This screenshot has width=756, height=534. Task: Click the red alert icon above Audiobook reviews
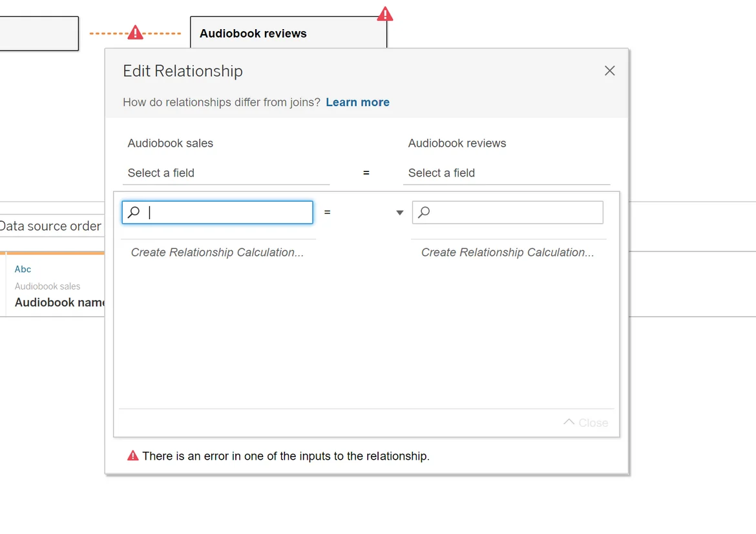tap(385, 14)
